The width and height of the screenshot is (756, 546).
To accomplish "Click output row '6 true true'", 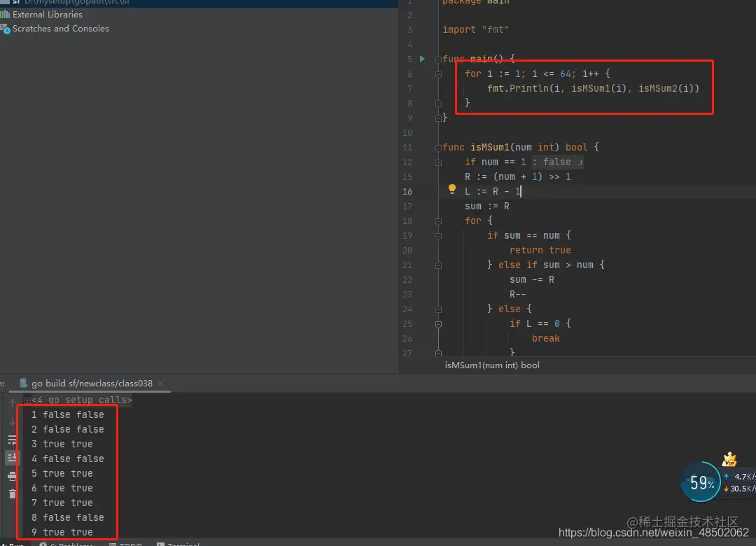I will click(x=62, y=488).
